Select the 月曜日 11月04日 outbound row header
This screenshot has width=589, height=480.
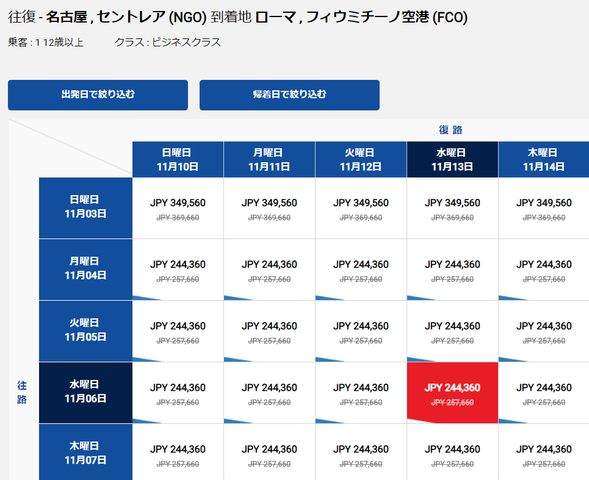pos(85,269)
